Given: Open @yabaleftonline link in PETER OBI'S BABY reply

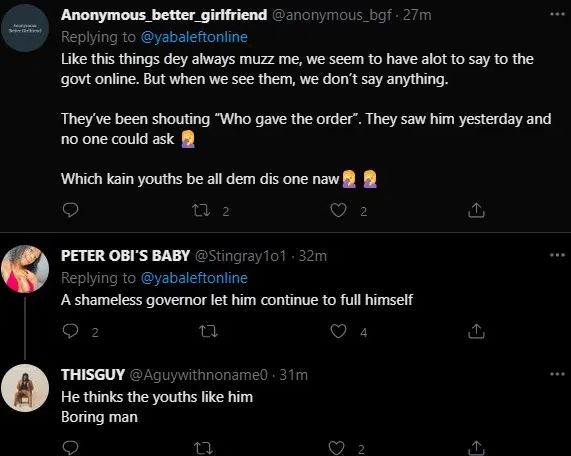Looking at the screenshot, I should click(194, 278).
